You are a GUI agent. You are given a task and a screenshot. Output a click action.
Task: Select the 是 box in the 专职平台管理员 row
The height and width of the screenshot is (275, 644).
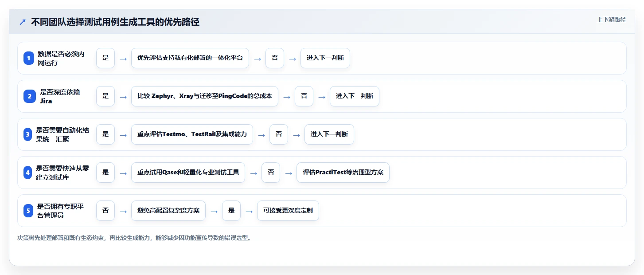tap(231, 211)
